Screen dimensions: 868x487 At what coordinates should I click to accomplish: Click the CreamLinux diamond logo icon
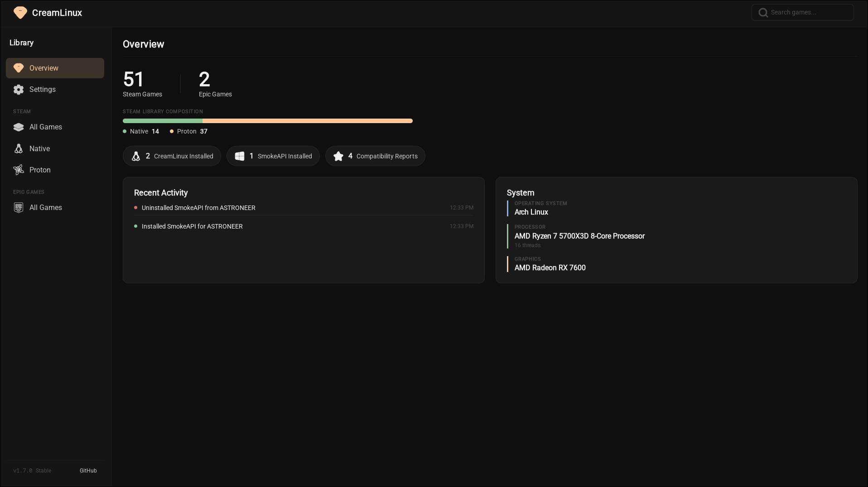coord(20,13)
